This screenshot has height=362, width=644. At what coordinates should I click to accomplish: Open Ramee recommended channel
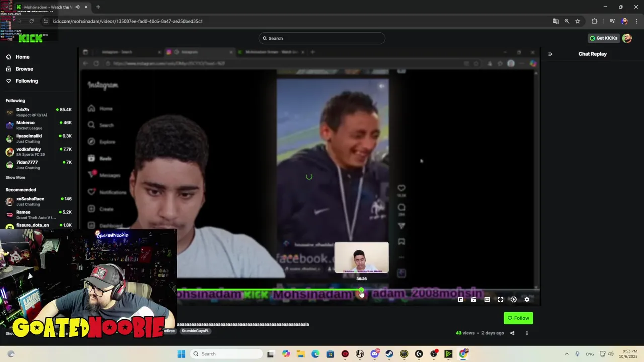[39, 214]
